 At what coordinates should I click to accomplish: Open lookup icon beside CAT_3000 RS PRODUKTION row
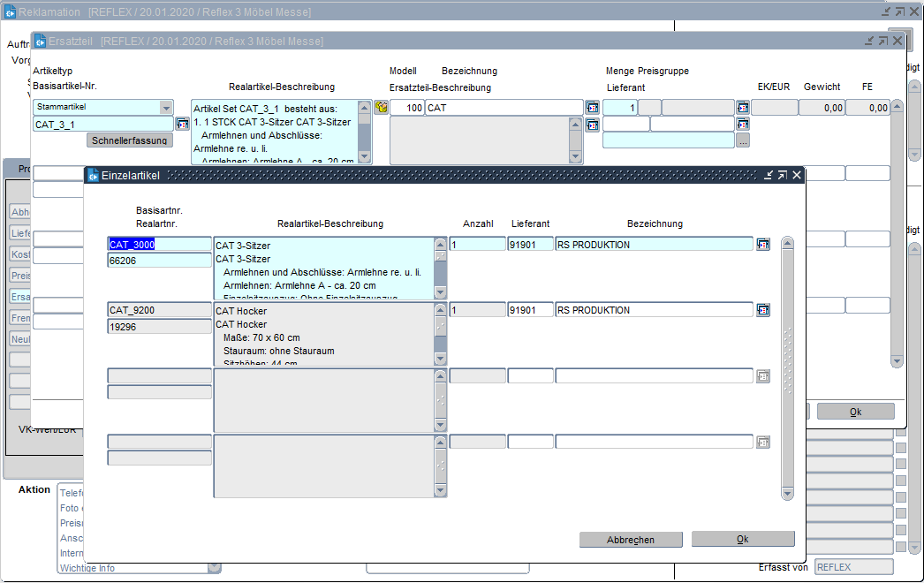[x=763, y=245]
